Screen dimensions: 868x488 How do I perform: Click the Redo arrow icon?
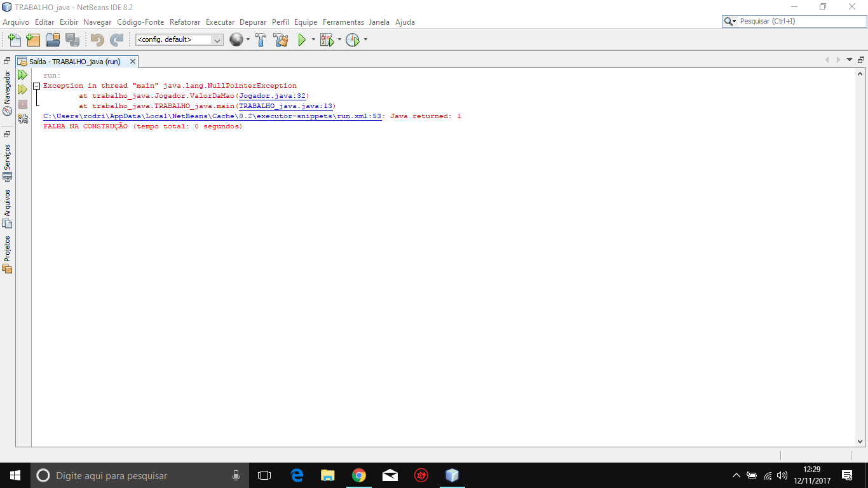[116, 40]
